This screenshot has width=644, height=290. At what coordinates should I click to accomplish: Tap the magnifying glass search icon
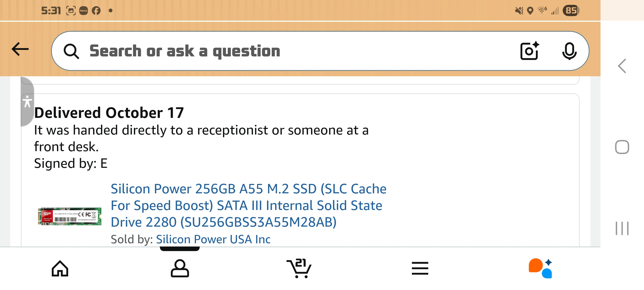click(x=71, y=51)
